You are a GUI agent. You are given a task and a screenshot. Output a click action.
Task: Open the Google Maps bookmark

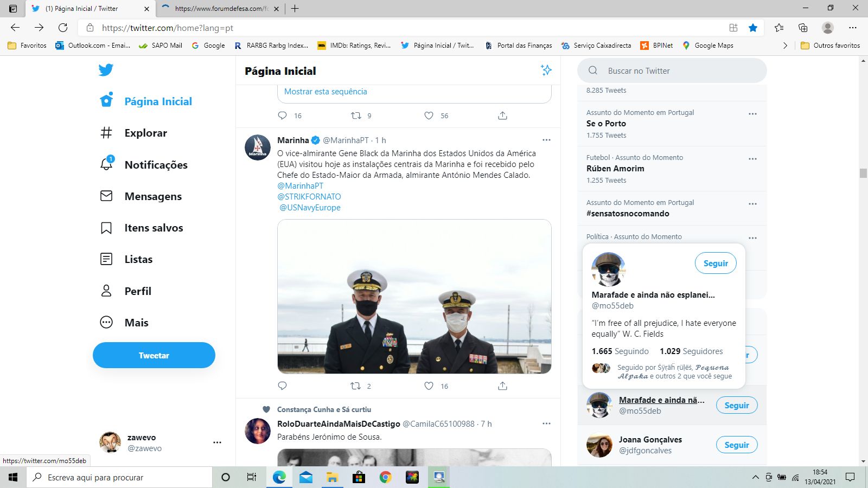tap(707, 46)
